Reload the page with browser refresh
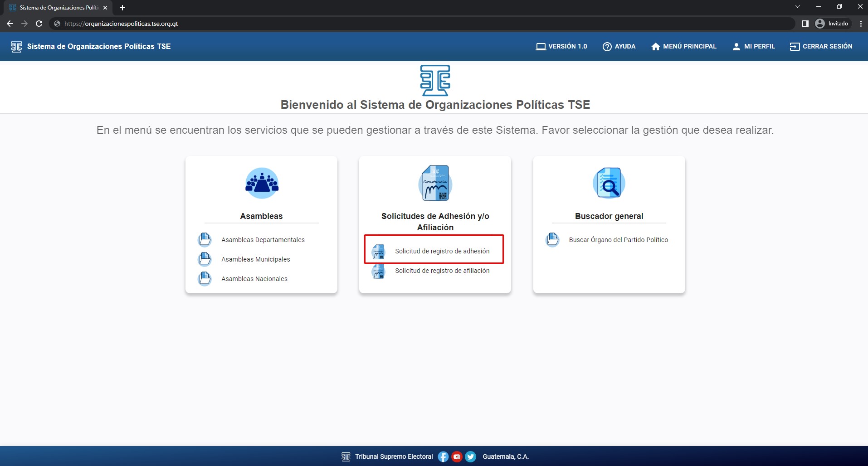This screenshot has height=466, width=868. [x=39, y=24]
